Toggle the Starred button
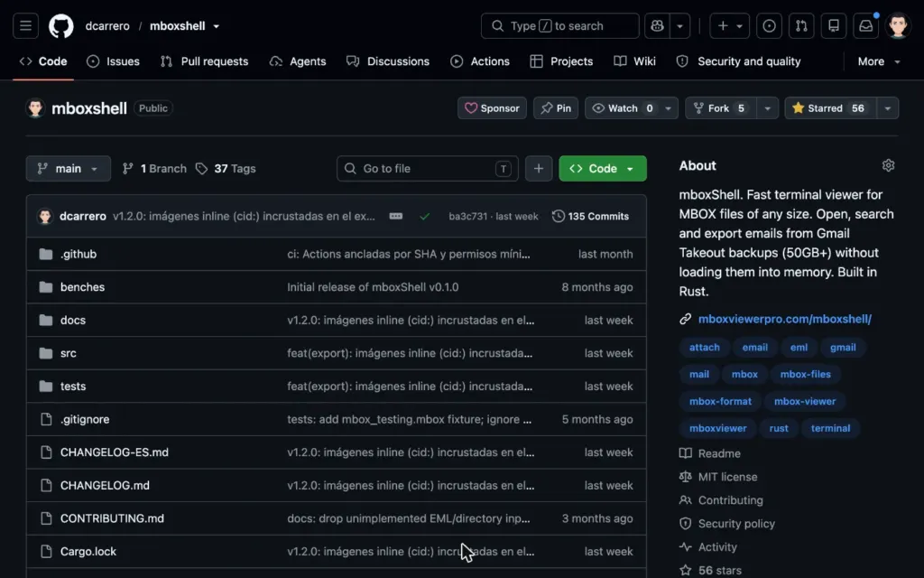The width and height of the screenshot is (924, 578). 830,108
